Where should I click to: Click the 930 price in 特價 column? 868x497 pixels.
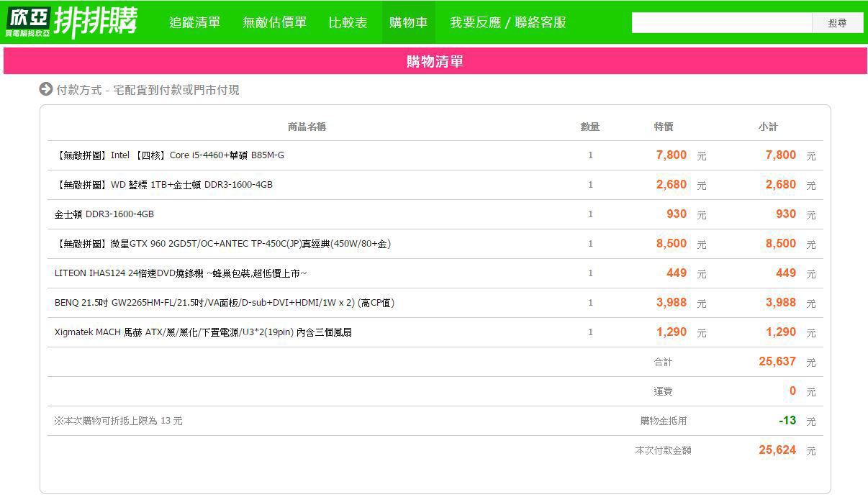(677, 214)
